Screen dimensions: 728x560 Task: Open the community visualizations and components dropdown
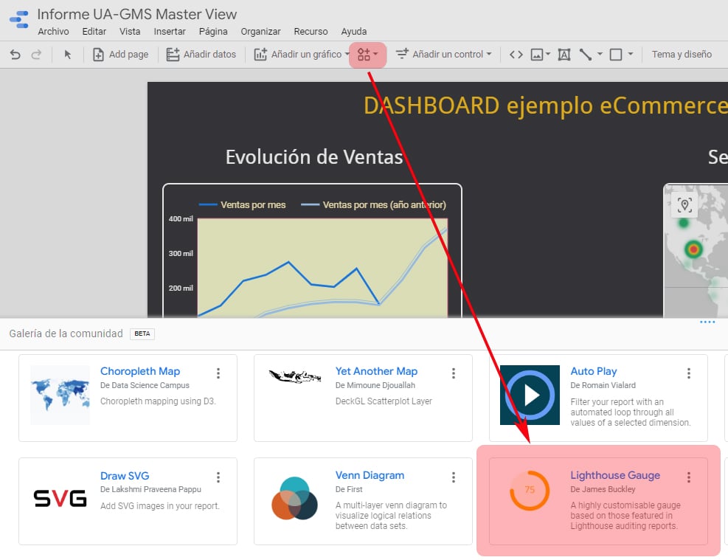click(x=367, y=55)
